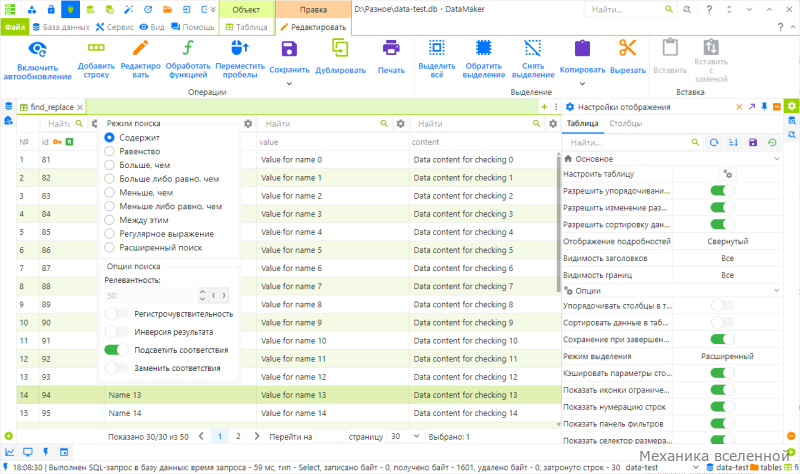Open Обработать функцией tool
This screenshot has height=474, width=800.
pyautogui.click(x=188, y=48)
